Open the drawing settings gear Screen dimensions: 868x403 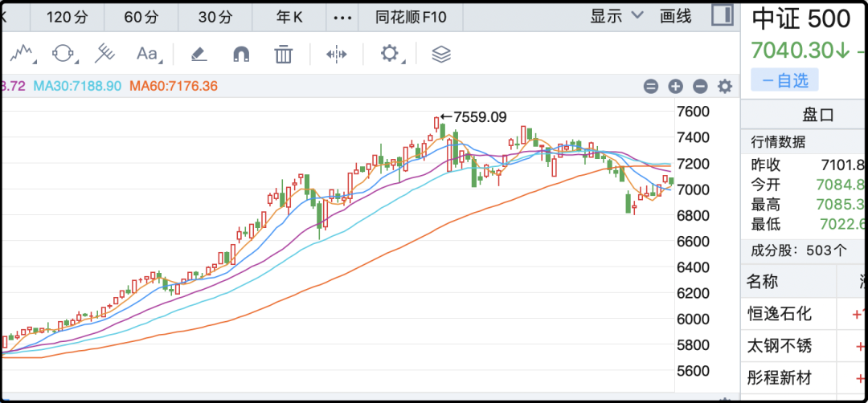click(x=391, y=54)
